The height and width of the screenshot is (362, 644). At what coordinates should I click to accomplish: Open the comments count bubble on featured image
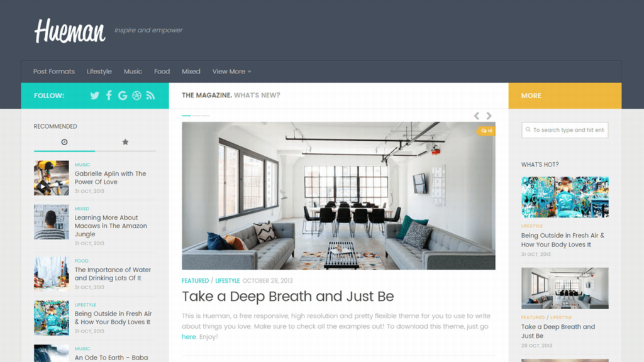click(486, 131)
